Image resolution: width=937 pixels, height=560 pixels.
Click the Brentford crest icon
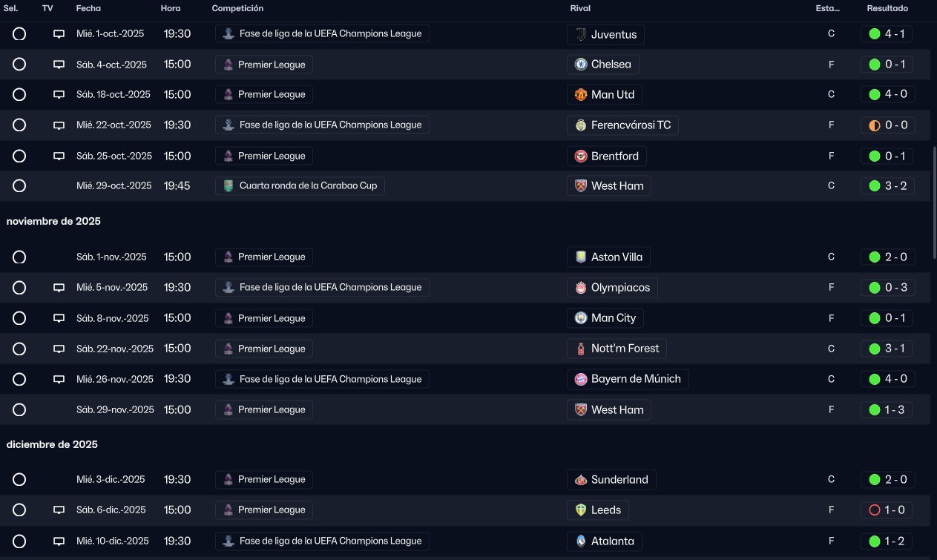click(580, 157)
